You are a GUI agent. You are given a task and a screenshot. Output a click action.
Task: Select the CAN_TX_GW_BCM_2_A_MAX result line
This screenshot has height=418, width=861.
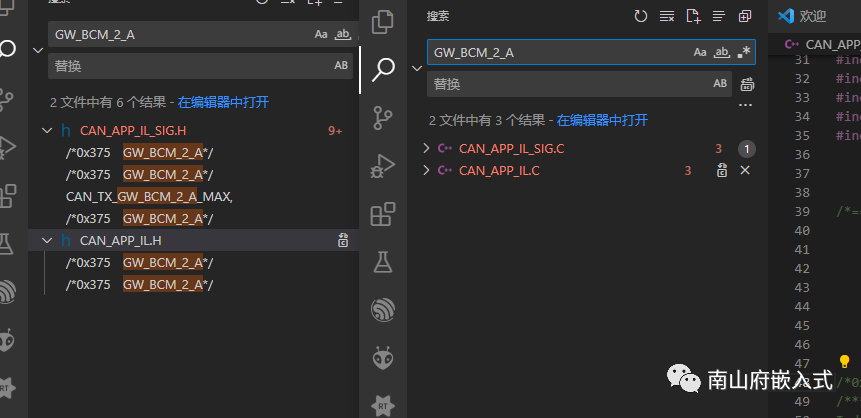(x=149, y=196)
